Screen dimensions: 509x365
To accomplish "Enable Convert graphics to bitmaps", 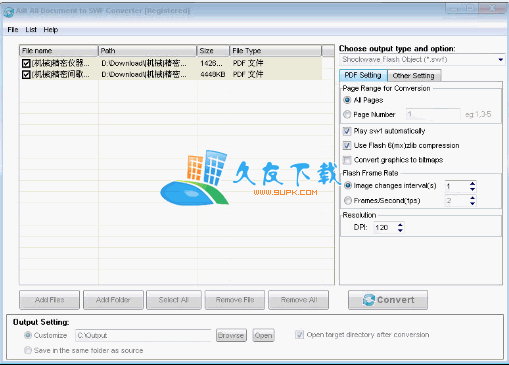I will (347, 160).
